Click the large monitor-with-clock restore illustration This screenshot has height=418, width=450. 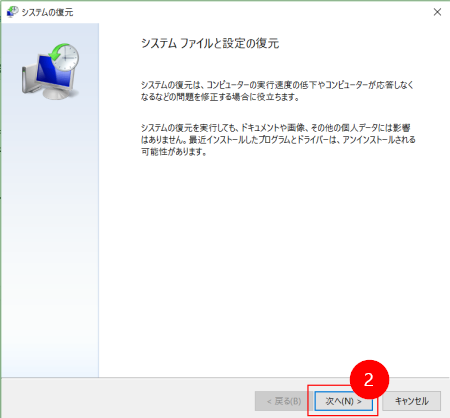point(51,71)
